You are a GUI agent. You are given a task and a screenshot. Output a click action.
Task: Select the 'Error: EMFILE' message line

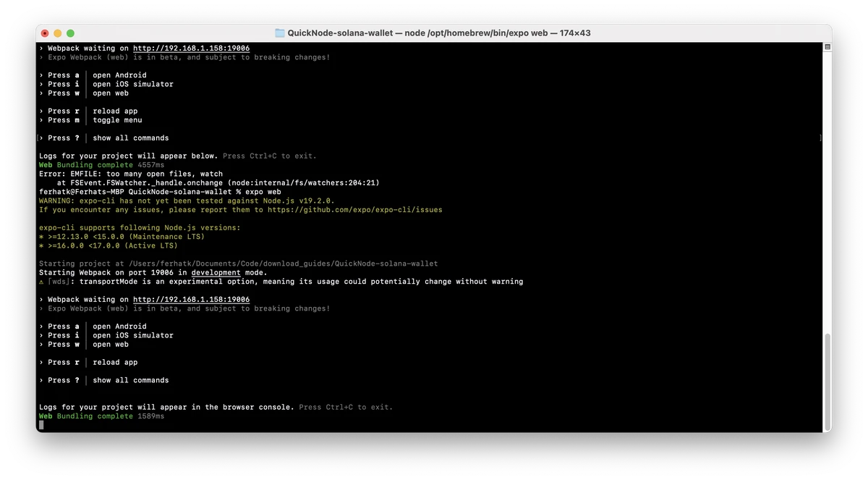[130, 174]
